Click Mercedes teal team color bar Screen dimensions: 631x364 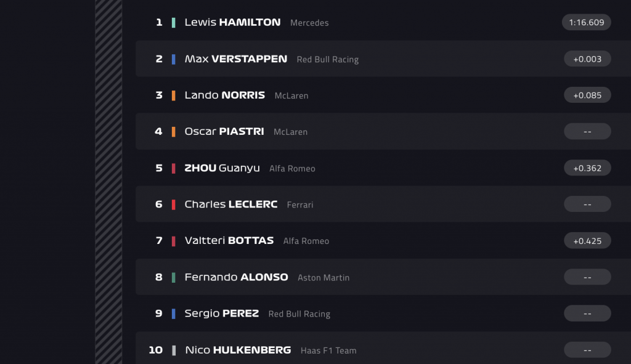[174, 23]
